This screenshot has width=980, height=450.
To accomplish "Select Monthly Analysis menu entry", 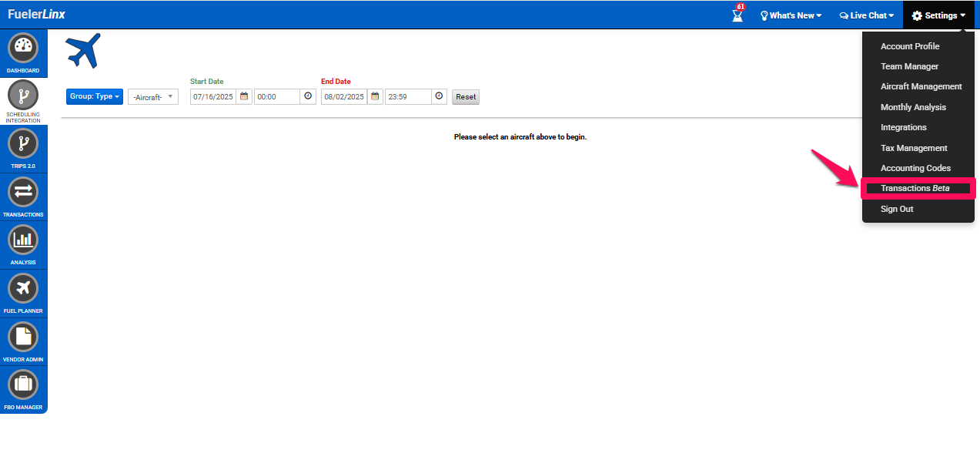I will pos(913,107).
